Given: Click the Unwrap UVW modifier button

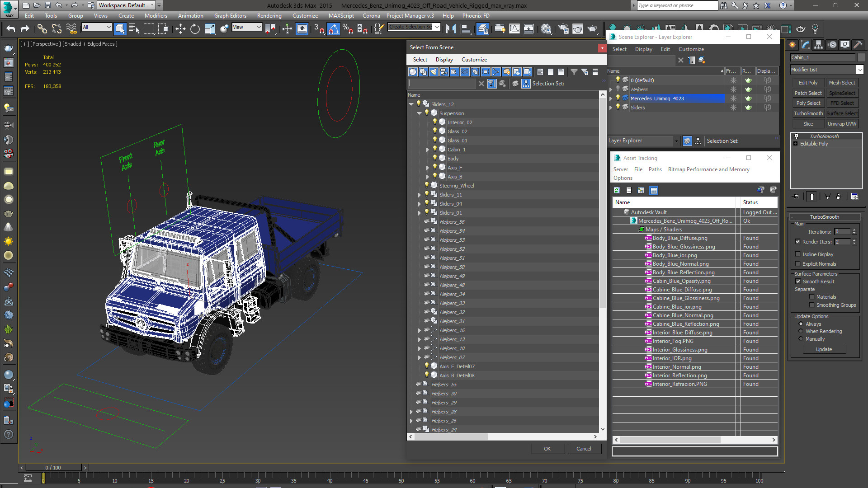Looking at the screenshot, I should [842, 124].
